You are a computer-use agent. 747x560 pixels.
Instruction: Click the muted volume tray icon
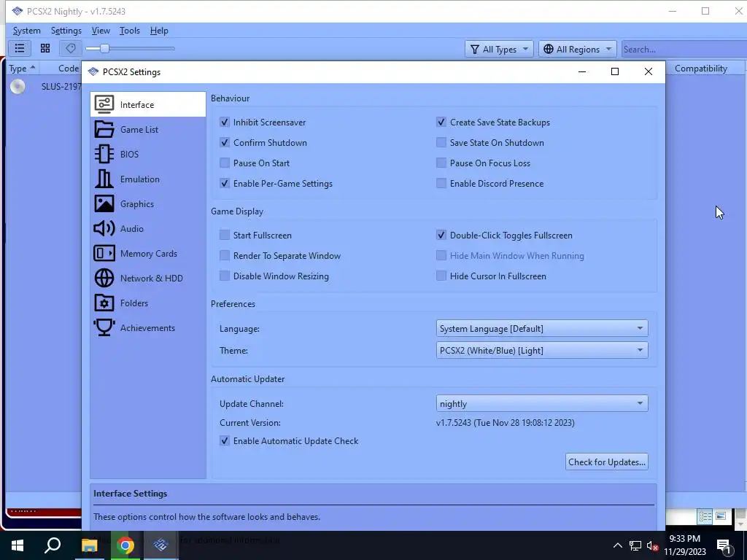tap(653, 545)
